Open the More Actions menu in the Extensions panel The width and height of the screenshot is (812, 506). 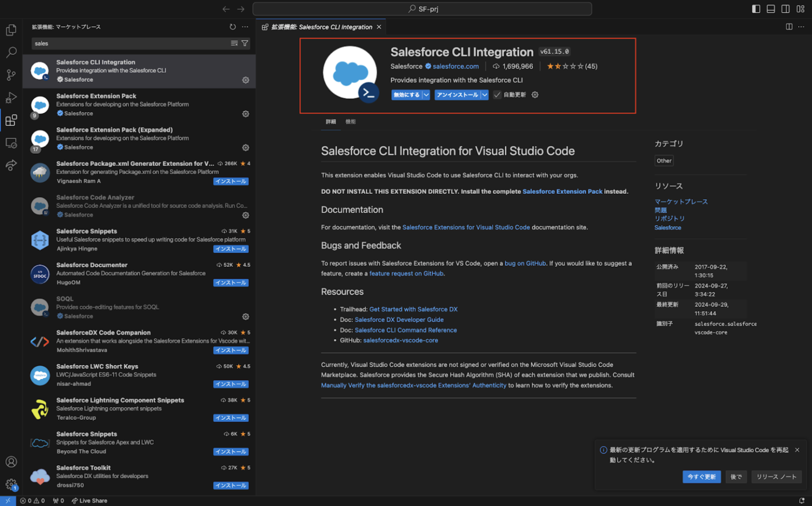point(245,26)
